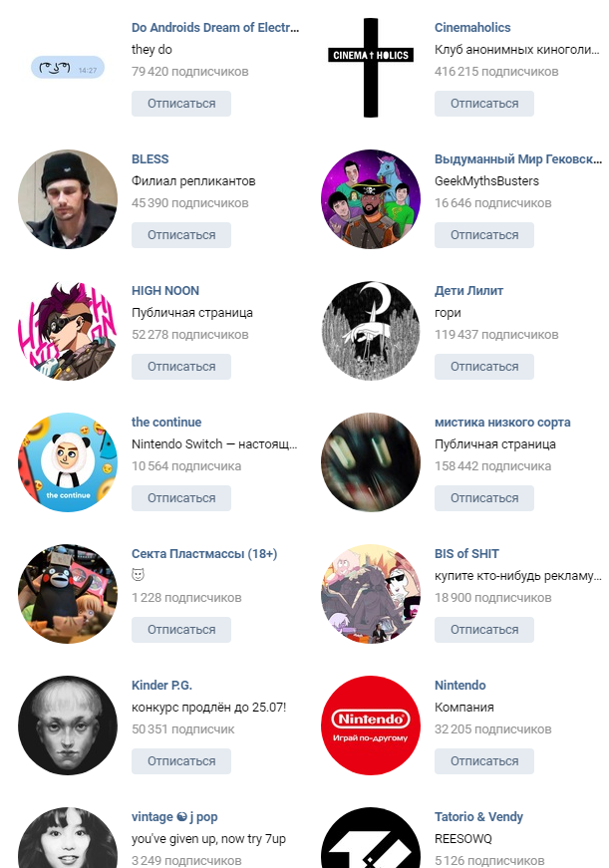Open the Cinemaholics group title link
609x868 pixels.
[472, 28]
